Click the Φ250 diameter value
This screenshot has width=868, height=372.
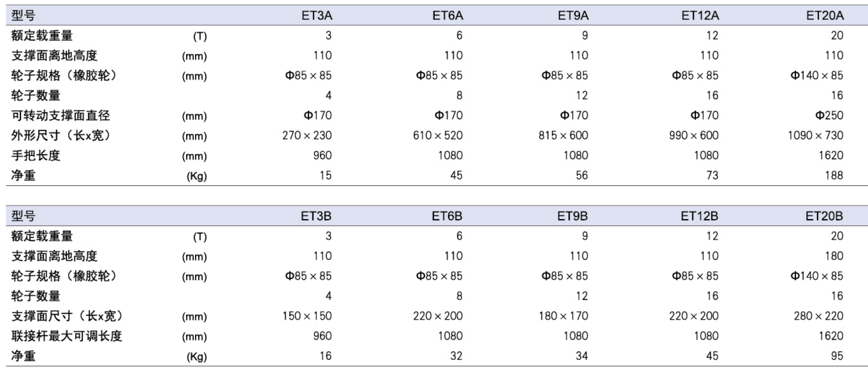[x=829, y=115]
